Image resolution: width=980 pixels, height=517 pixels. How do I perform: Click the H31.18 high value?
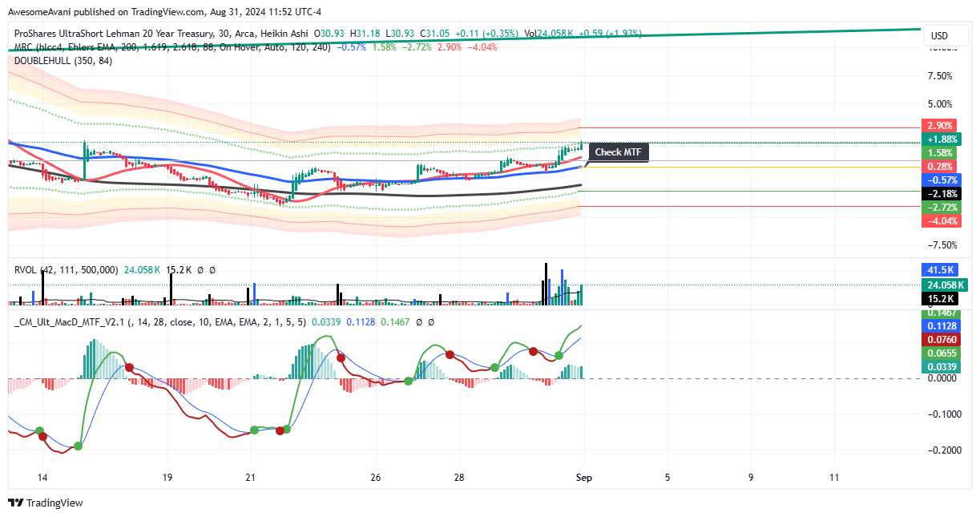pos(365,34)
